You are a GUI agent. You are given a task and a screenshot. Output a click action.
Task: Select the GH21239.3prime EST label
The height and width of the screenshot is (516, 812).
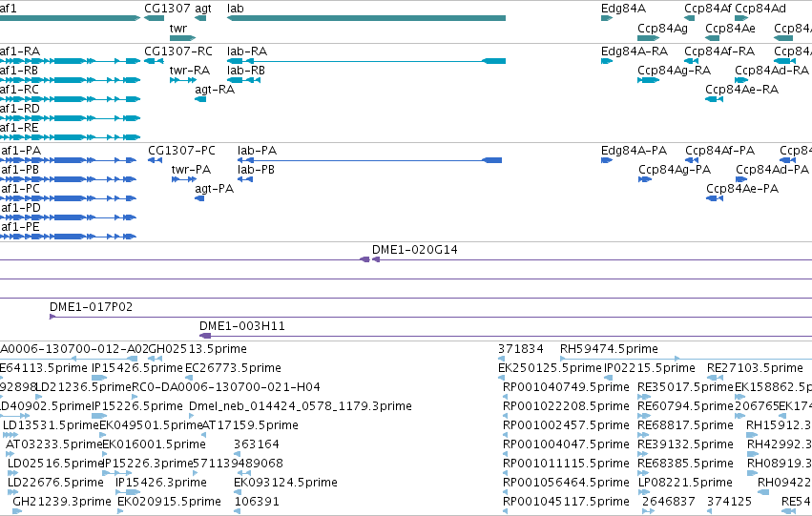pyautogui.click(x=62, y=502)
